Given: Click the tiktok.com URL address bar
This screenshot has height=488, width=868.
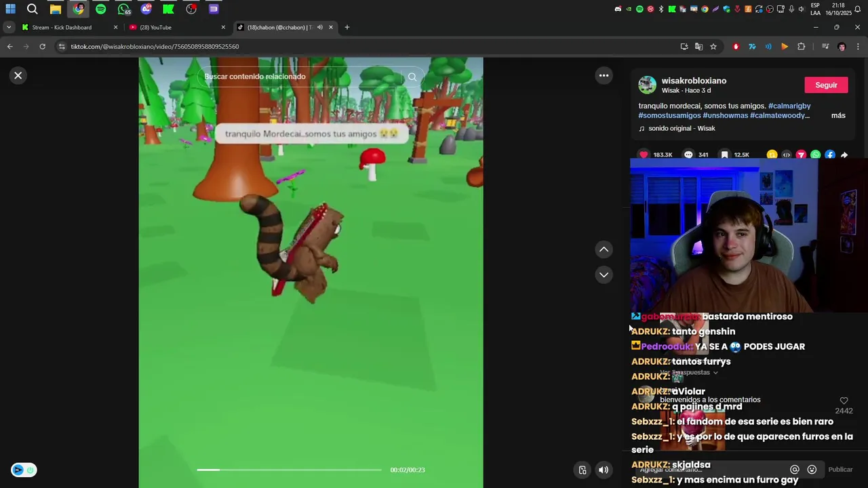Looking at the screenshot, I should (x=366, y=47).
